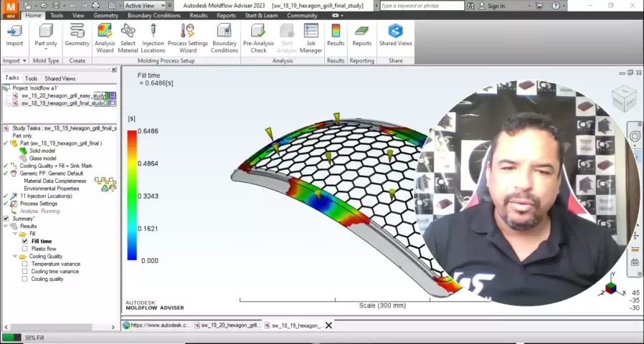Open the customize quick access toolbar dropdown
This screenshot has height=344, width=644.
point(170,6)
